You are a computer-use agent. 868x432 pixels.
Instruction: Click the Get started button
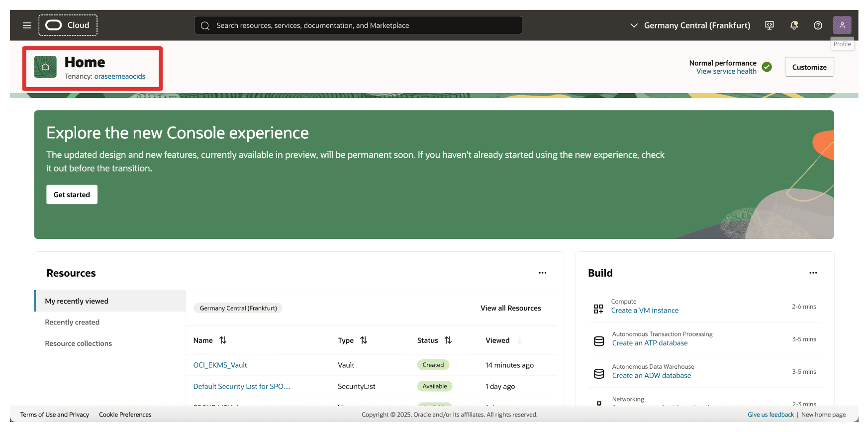(x=72, y=195)
